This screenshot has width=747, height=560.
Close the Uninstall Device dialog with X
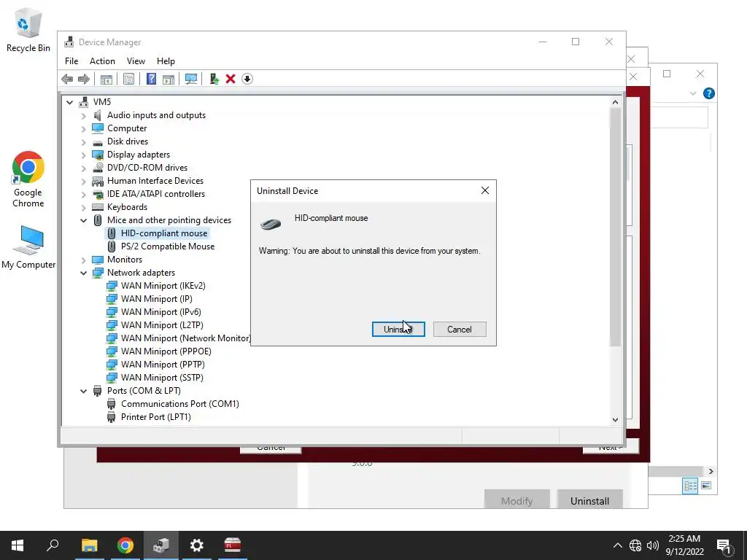[x=485, y=190]
